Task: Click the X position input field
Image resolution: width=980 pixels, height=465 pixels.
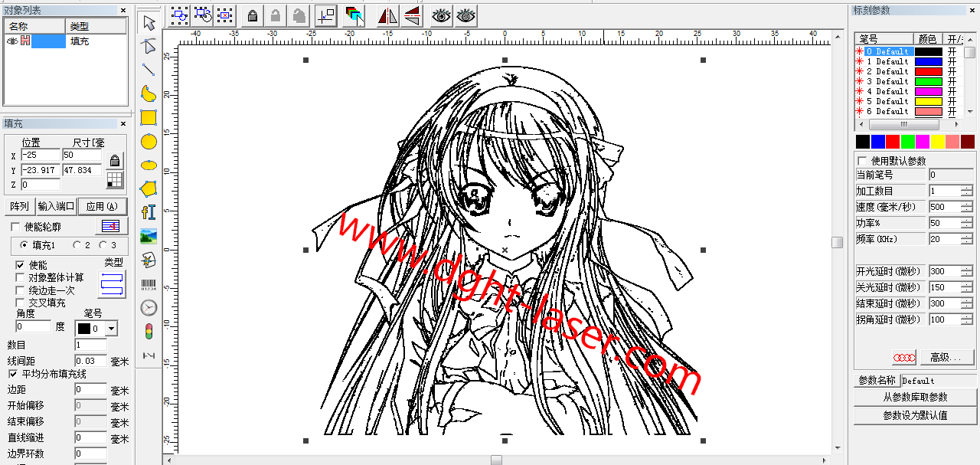Action: (40, 155)
